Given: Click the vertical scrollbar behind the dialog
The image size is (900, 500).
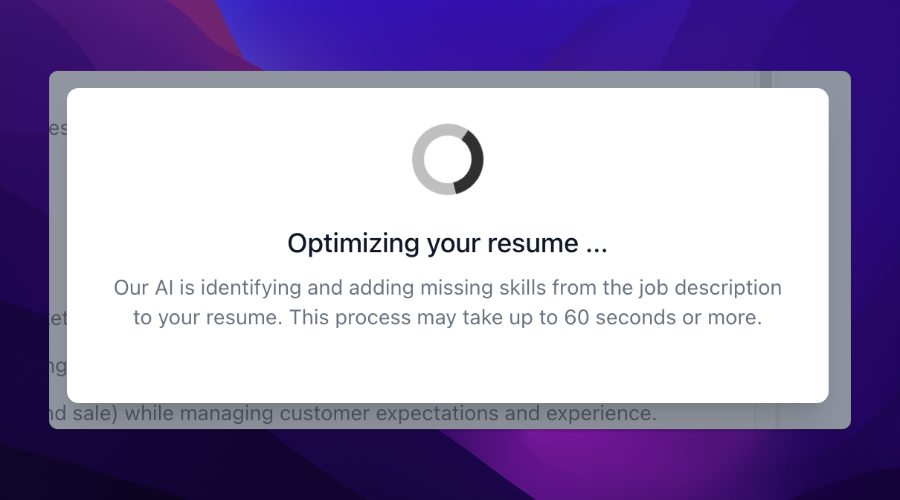Looking at the screenshot, I should tap(766, 415).
